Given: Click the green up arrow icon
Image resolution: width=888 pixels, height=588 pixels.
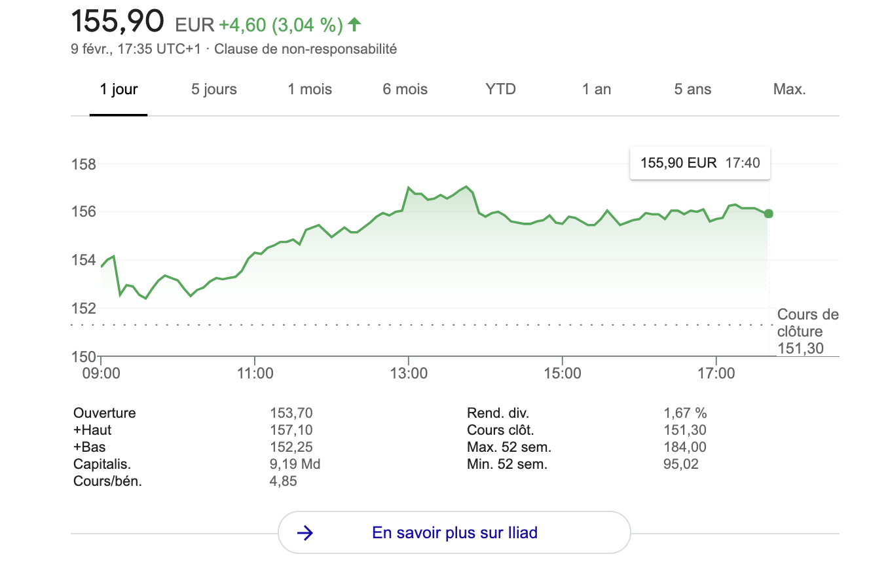Looking at the screenshot, I should [x=354, y=25].
